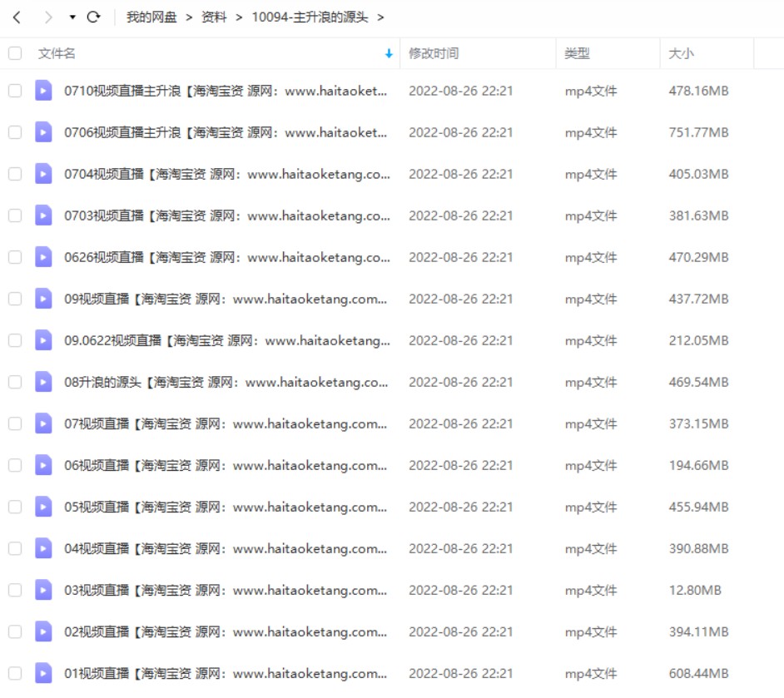Click size value 194.66MB
784x698 pixels.
(698, 465)
